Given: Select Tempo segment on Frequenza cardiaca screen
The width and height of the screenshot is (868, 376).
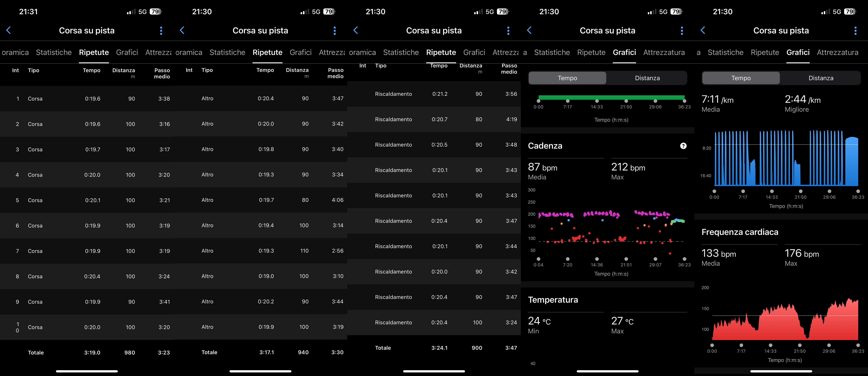Looking at the screenshot, I should (x=741, y=78).
